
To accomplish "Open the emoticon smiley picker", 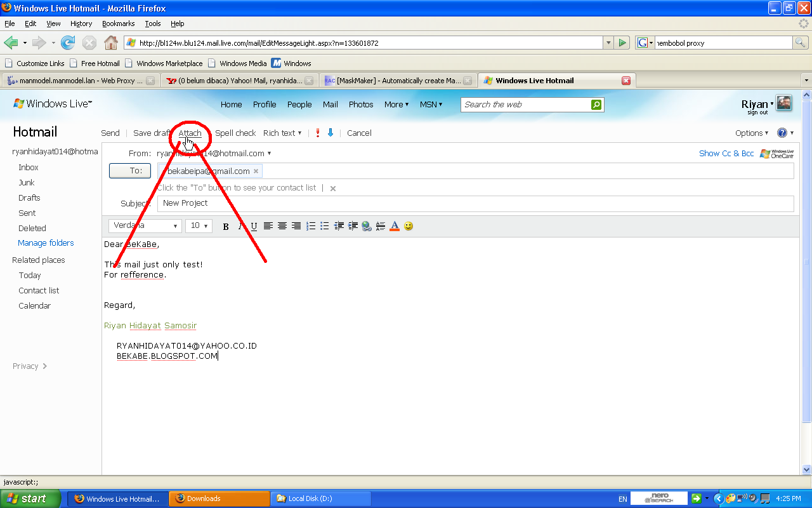I will pos(409,226).
